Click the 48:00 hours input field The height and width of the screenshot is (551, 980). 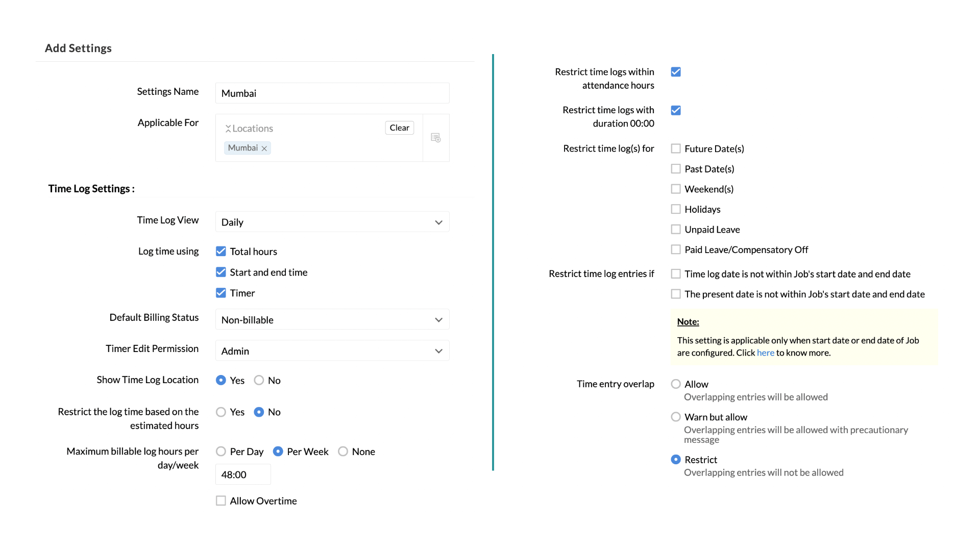pyautogui.click(x=243, y=474)
